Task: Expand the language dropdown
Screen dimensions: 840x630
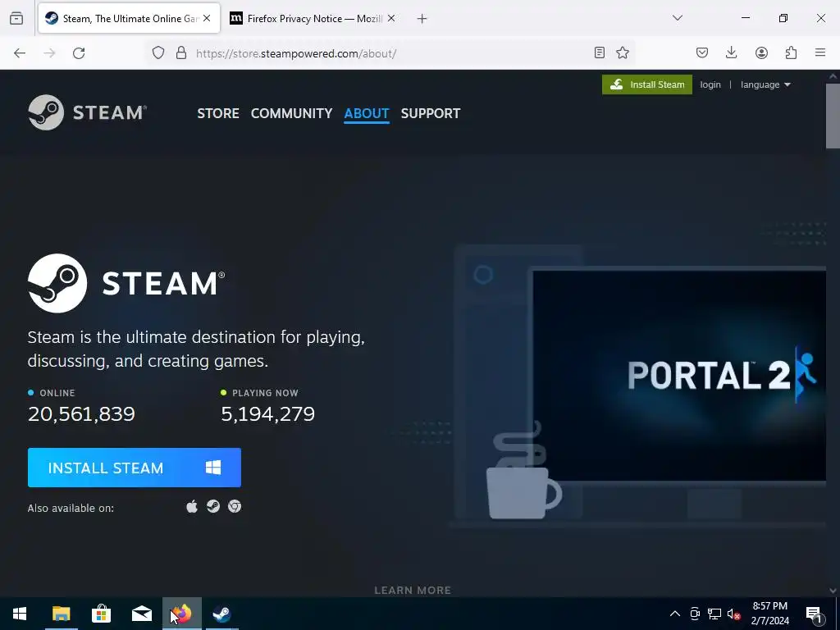Action: (x=765, y=84)
